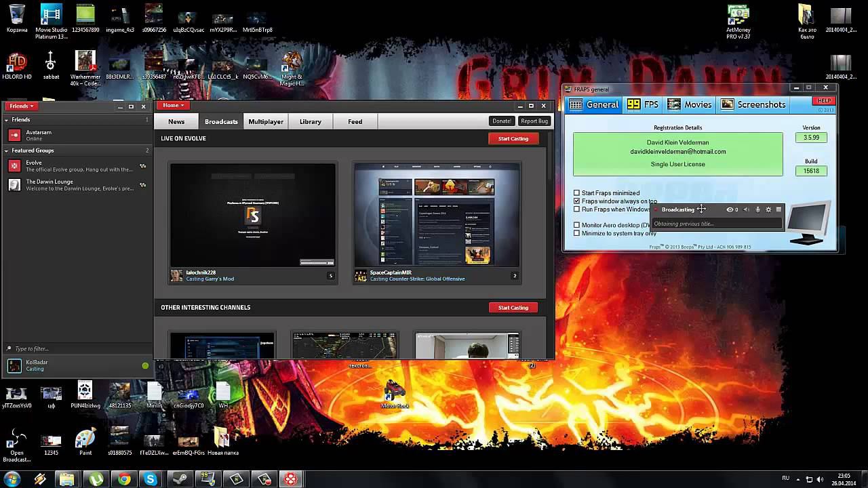Launch Movie Studio Platinum 13 shortcut
This screenshot has height=488, width=868.
(52, 20)
